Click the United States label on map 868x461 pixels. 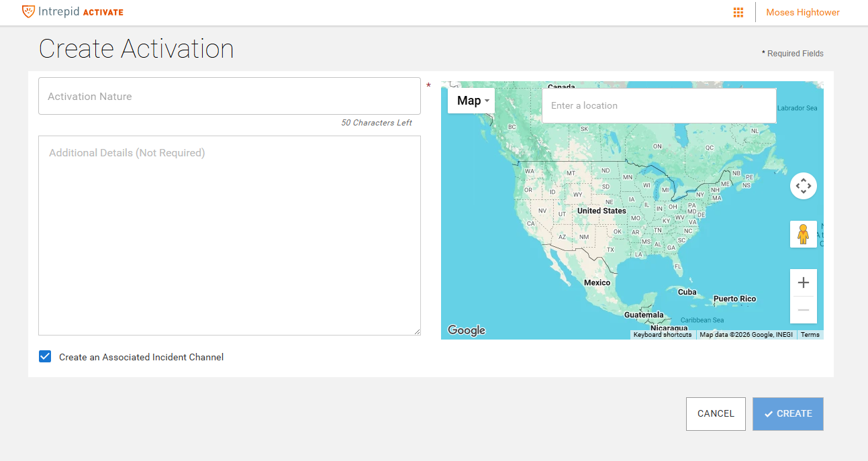[x=601, y=211]
